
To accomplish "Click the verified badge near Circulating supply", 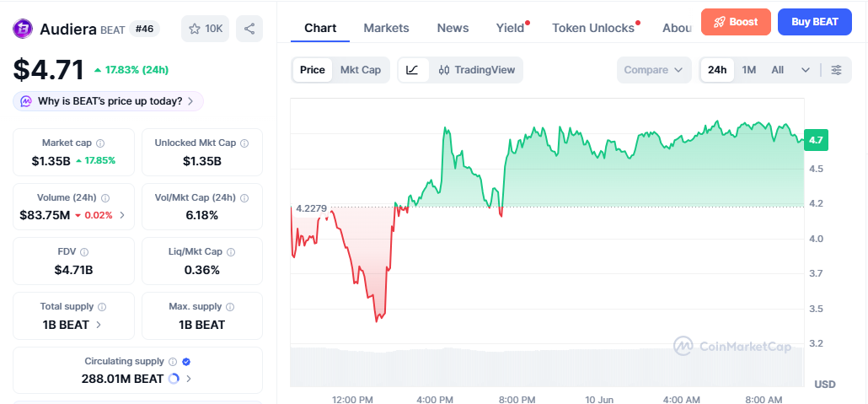I will click(186, 361).
